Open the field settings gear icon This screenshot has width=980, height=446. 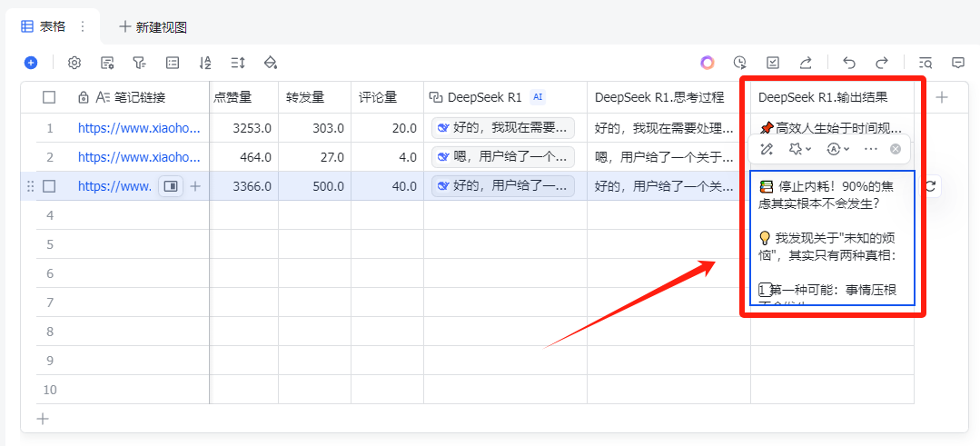coord(74,63)
